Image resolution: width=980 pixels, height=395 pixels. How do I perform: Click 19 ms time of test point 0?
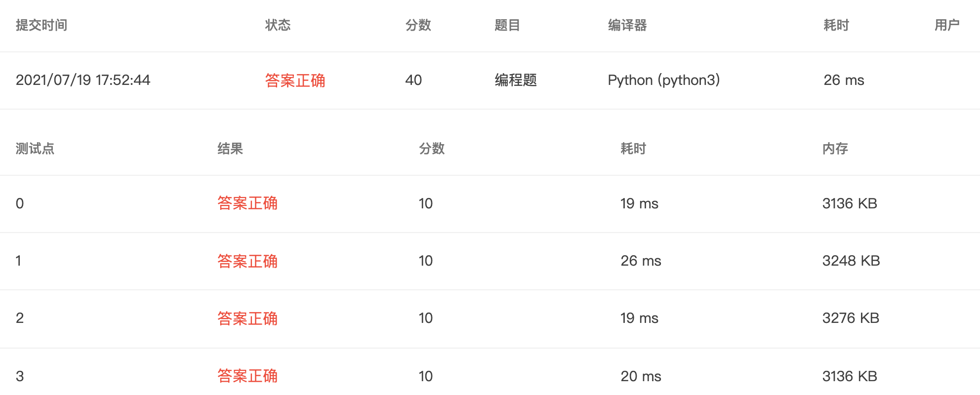click(x=639, y=203)
